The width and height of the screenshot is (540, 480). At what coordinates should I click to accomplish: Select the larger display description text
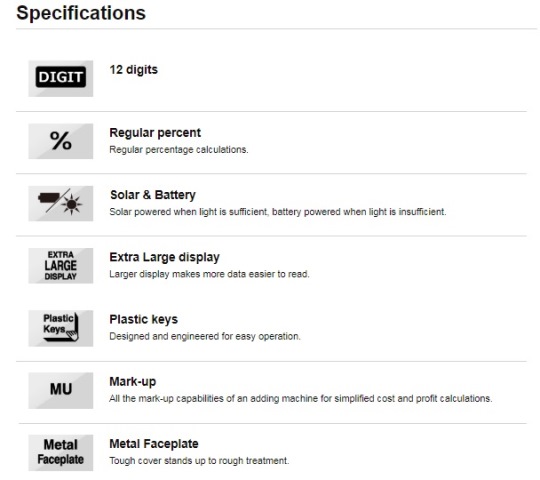[209, 274]
